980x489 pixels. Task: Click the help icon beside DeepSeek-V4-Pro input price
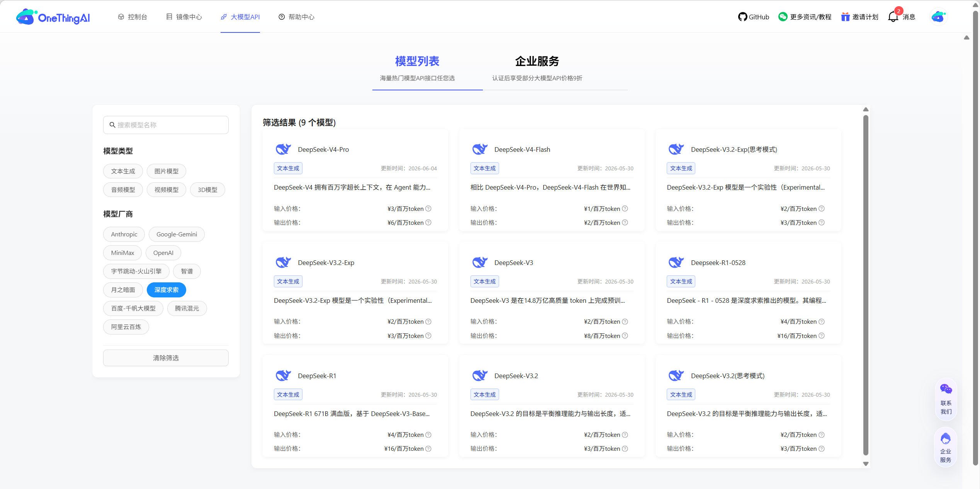pos(428,209)
